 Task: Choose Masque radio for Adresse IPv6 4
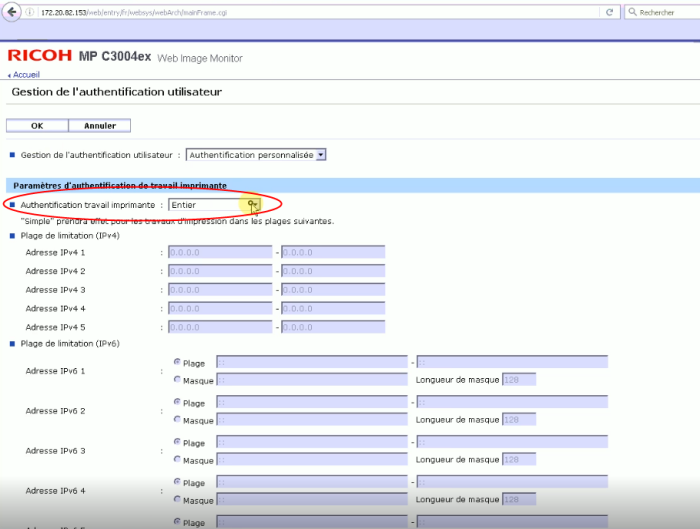[178, 499]
